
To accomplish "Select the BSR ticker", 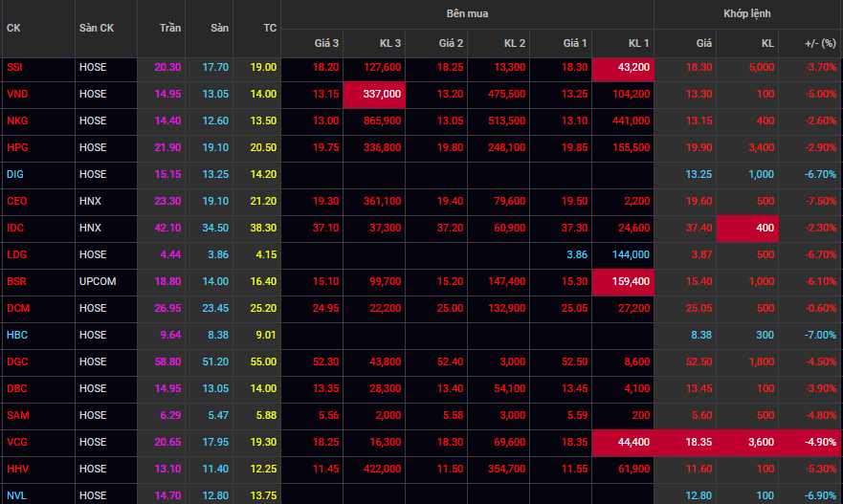I will coord(16,281).
